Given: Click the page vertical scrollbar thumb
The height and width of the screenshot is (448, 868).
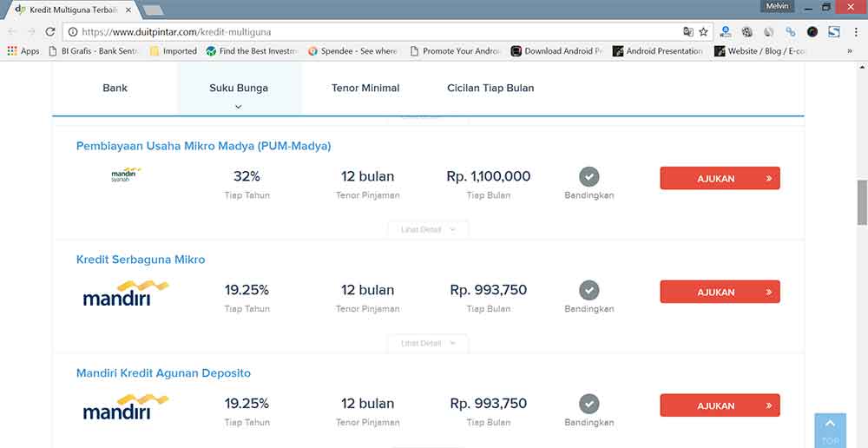Looking at the screenshot, I should (862, 201).
